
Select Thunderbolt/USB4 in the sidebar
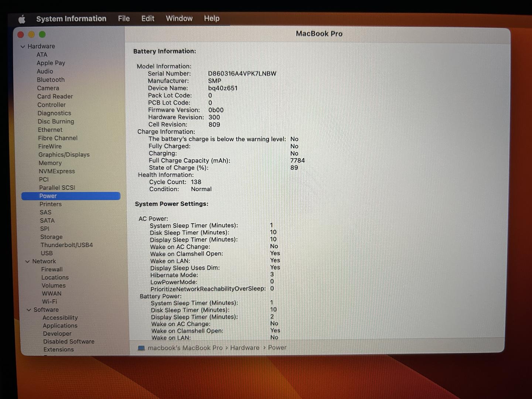tap(67, 245)
